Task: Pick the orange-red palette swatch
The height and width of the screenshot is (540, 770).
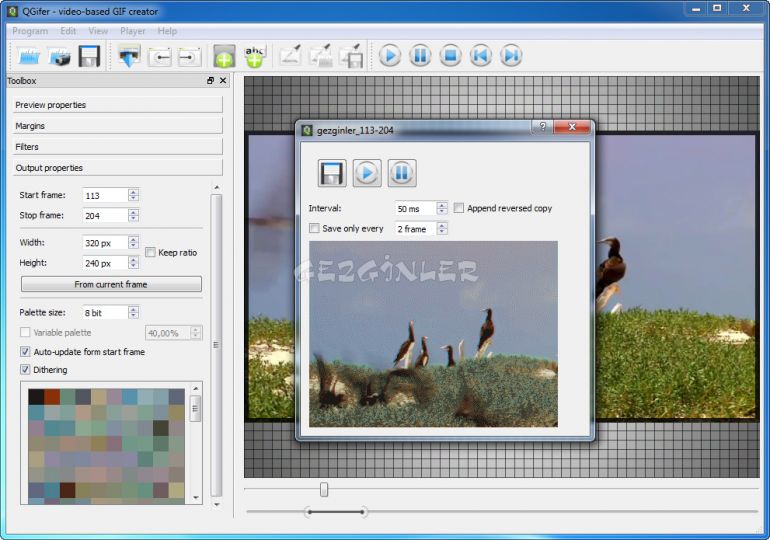Action: (52, 397)
